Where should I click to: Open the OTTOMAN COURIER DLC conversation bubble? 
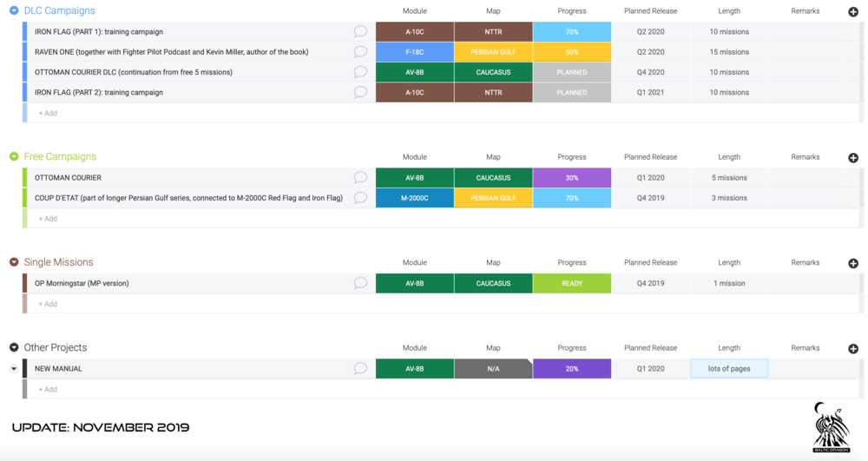pyautogui.click(x=360, y=72)
